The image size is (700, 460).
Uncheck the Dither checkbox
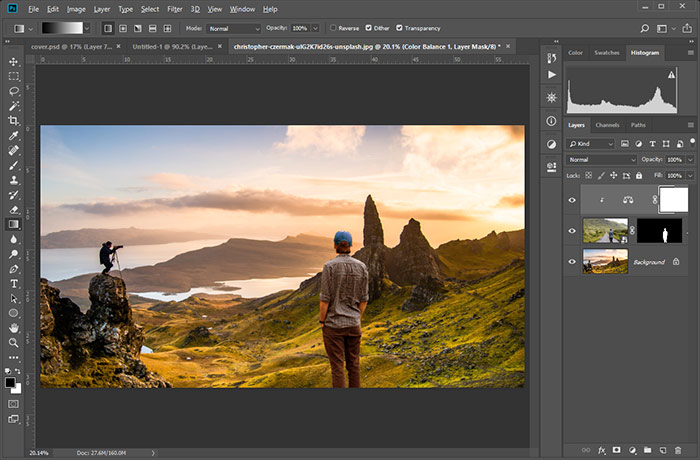(x=368, y=28)
